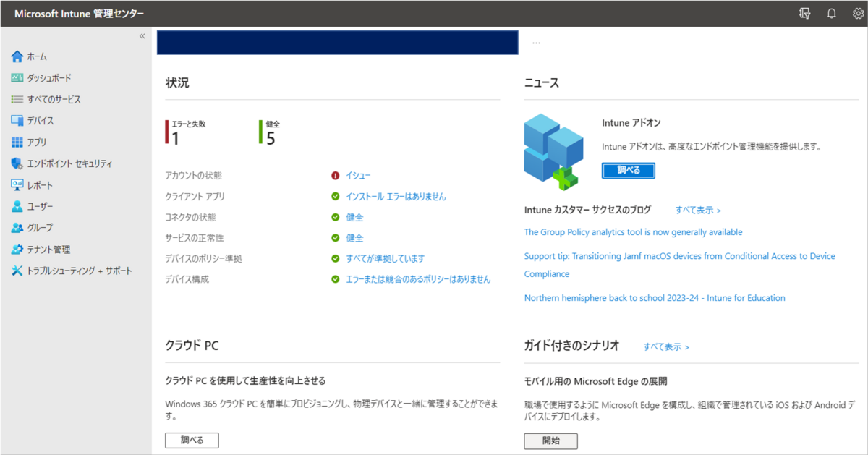The height and width of the screenshot is (455, 868).
Task: Open the 健全 link for サービスの正常性
Action: coord(354,238)
